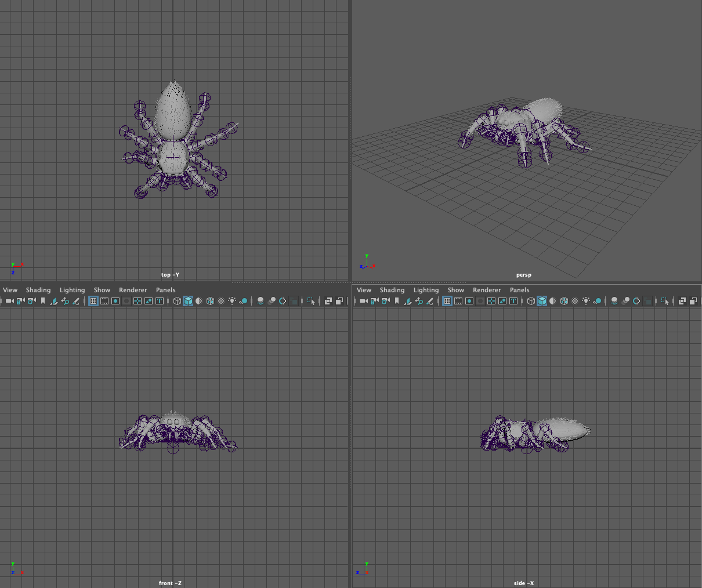Click the grease pencil icon in side view toolbar
This screenshot has width=702, height=588.
[430, 301]
